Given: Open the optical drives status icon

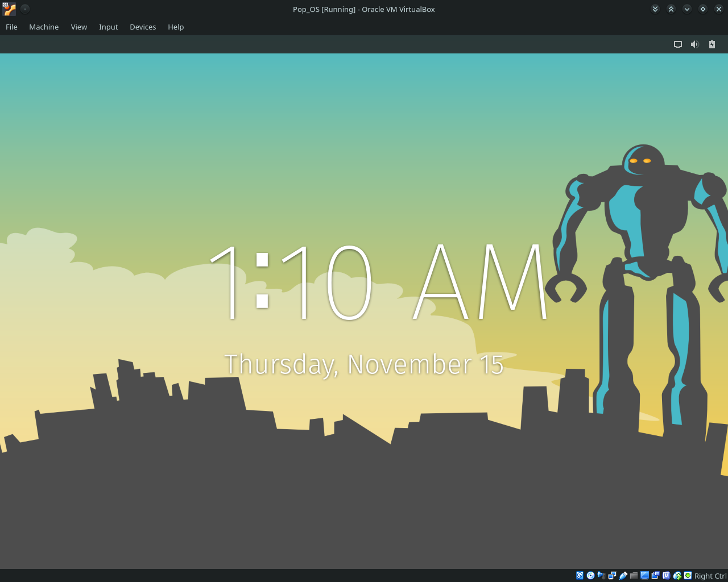Looking at the screenshot, I should (590, 575).
